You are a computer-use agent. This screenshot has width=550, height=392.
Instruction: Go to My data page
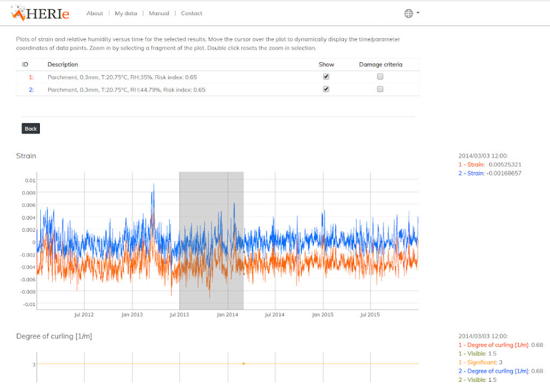[126, 13]
